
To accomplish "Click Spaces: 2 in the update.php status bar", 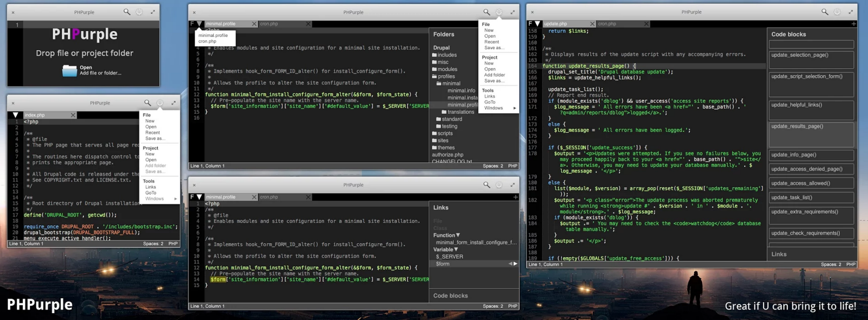I will [x=831, y=265].
